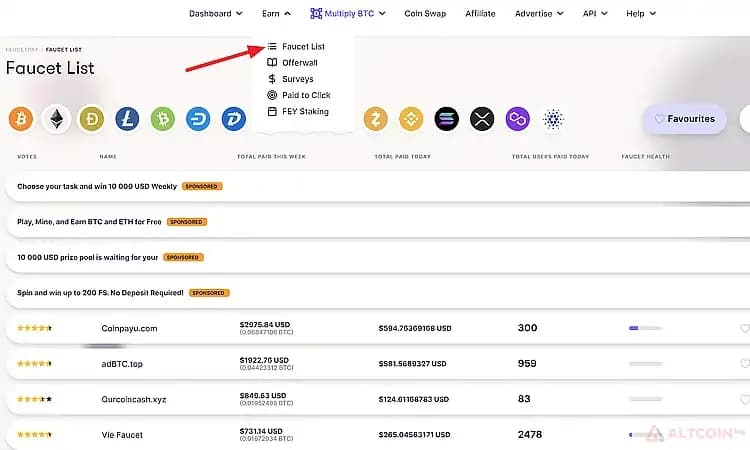750x450 pixels.
Task: Click the Multiply BTC menu icon
Action: [x=316, y=13]
